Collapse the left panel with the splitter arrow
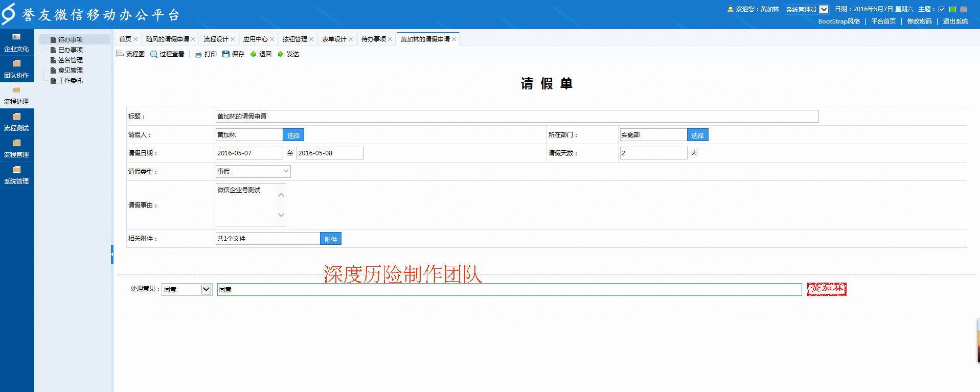 (112, 254)
